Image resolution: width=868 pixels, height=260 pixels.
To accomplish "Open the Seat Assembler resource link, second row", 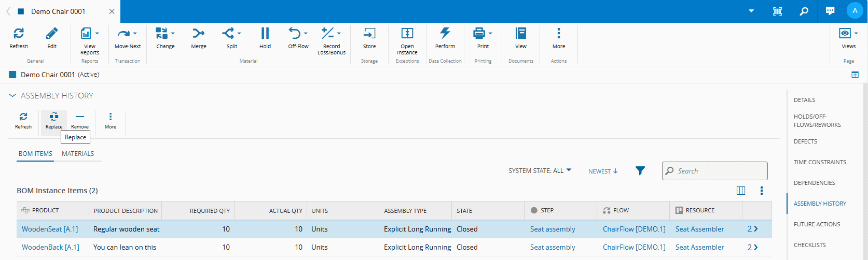I will (x=699, y=247).
